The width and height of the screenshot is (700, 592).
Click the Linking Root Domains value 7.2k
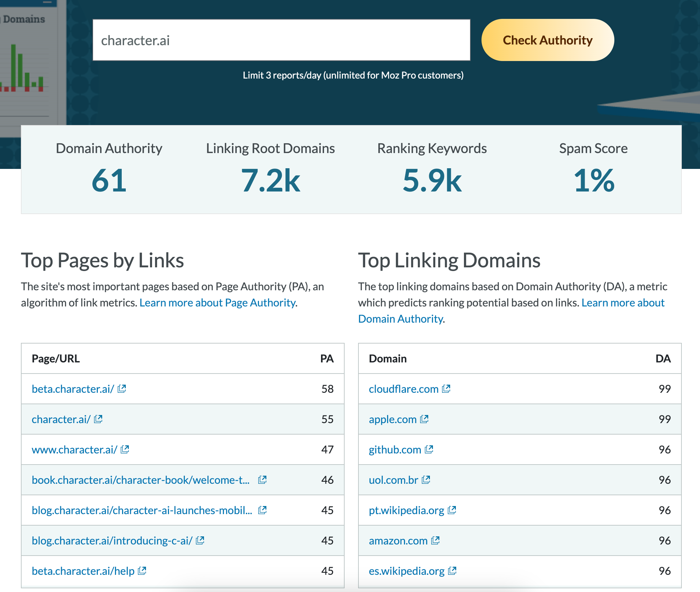coord(270,181)
